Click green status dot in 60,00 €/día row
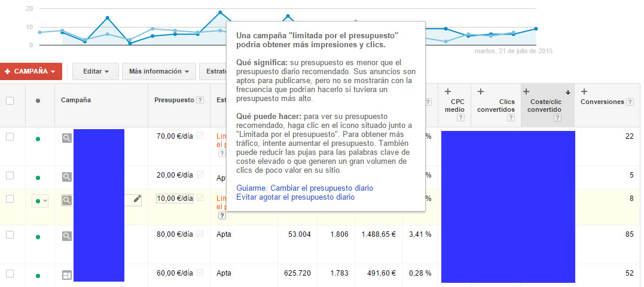Image resolution: width=644 pixels, height=287 pixels. pos(38,276)
